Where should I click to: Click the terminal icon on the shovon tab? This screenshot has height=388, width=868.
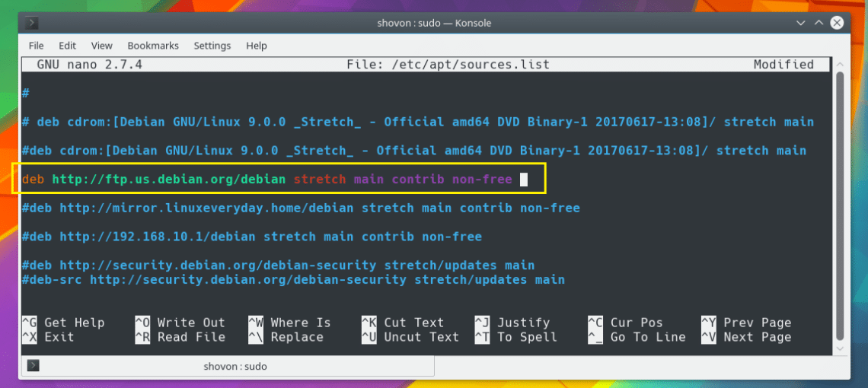[33, 365]
